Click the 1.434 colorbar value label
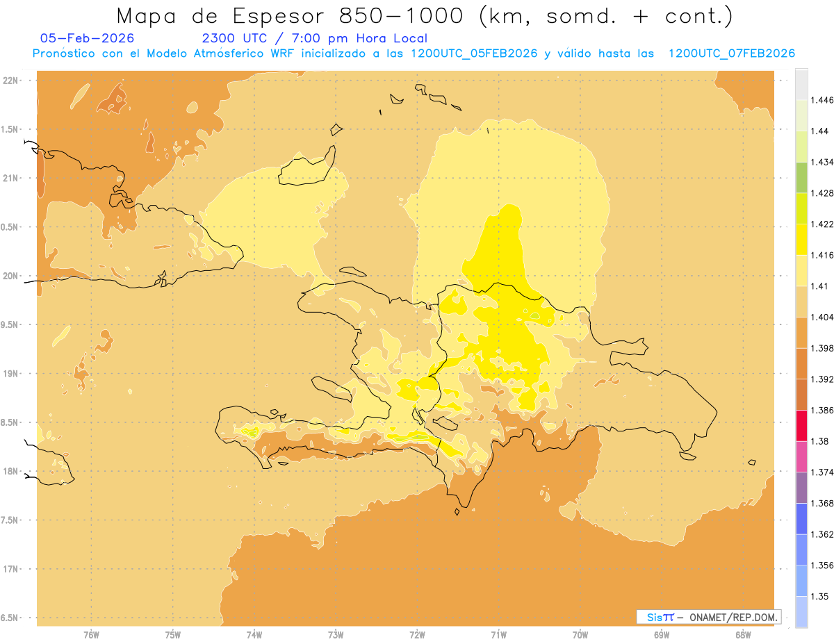Viewport: 834px width, 644px height. click(x=822, y=162)
